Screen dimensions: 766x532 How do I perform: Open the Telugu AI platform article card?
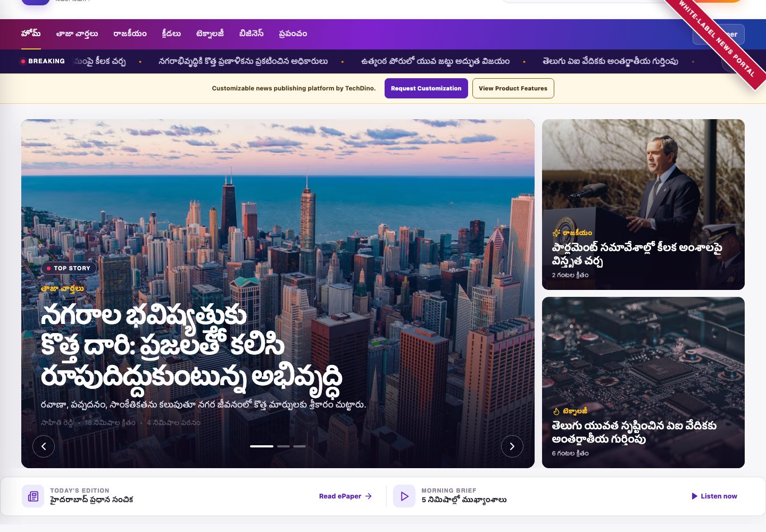coord(643,383)
